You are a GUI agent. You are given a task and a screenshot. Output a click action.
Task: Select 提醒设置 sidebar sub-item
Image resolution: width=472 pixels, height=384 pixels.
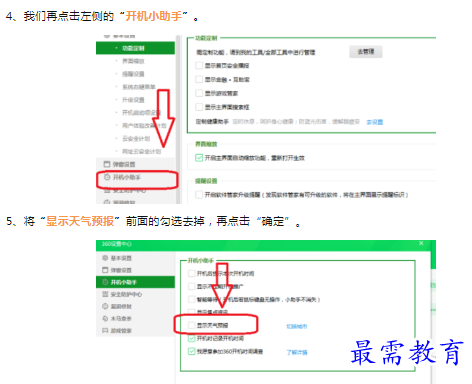pos(133,74)
